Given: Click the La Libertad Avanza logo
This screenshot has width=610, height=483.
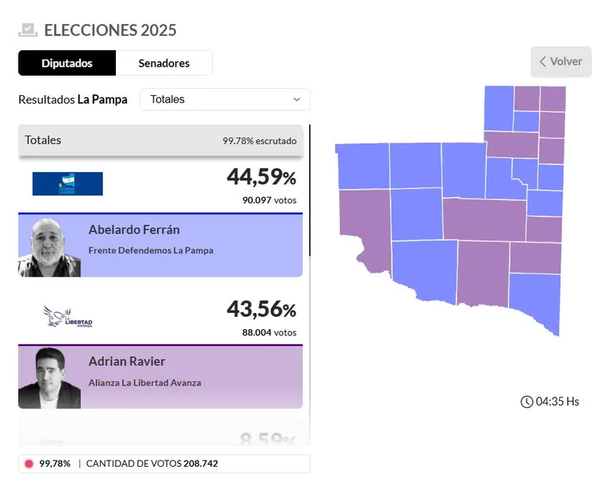Looking at the screenshot, I should [68, 316].
